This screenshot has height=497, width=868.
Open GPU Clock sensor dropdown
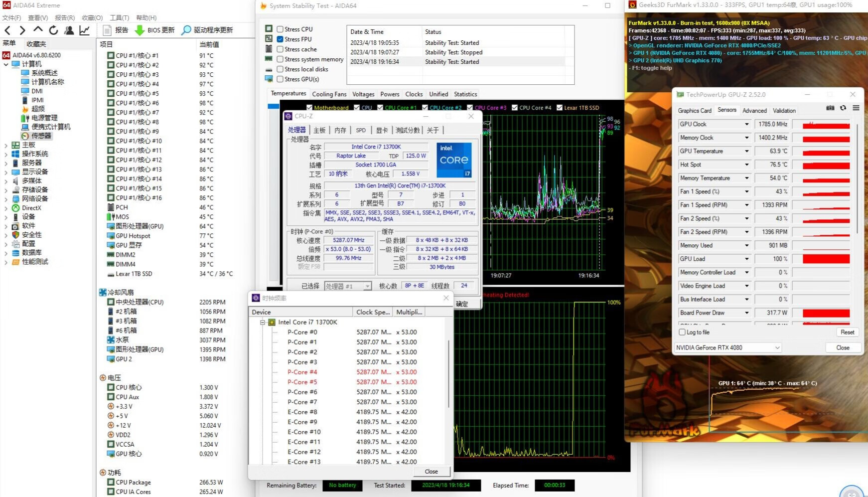[x=746, y=124]
